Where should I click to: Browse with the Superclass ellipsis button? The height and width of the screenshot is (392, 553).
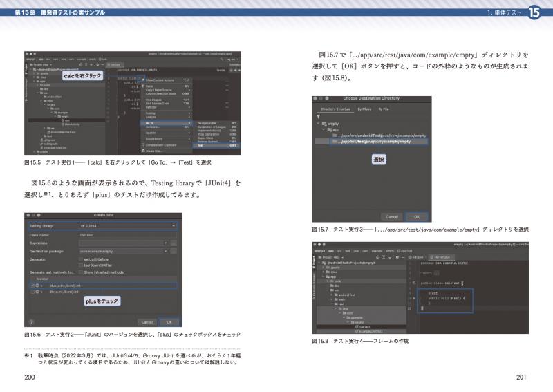[x=174, y=243]
